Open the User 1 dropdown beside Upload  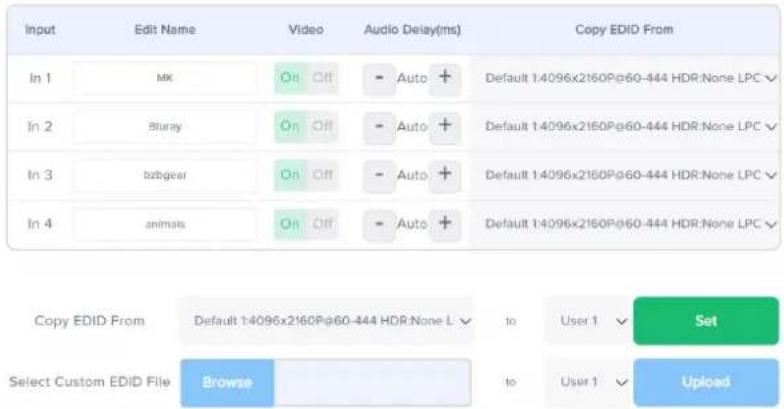588,382
